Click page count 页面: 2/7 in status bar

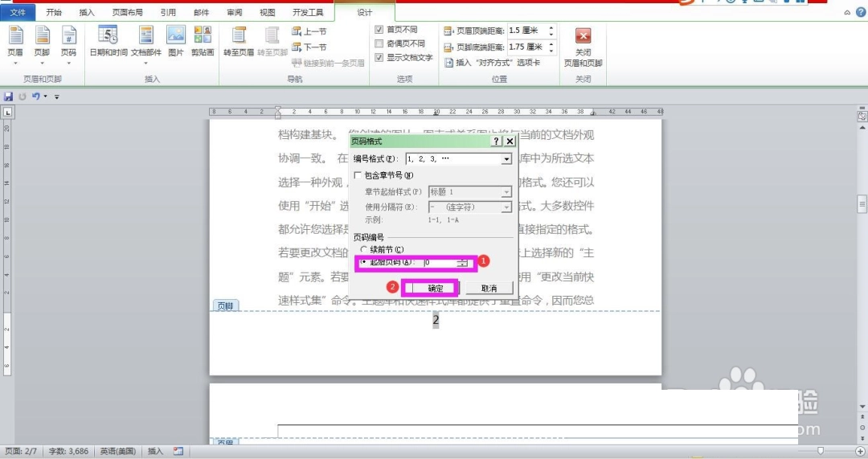pyautogui.click(x=20, y=451)
